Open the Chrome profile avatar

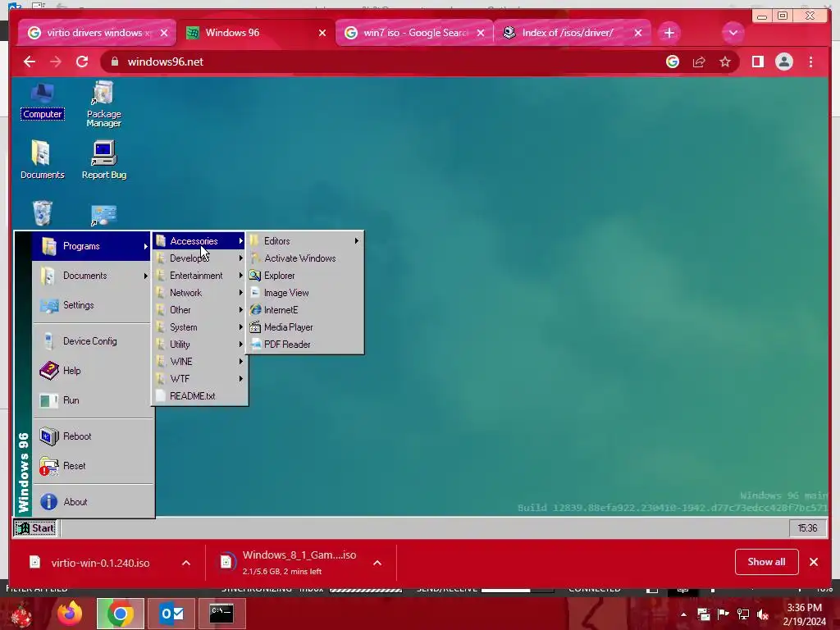point(783,62)
